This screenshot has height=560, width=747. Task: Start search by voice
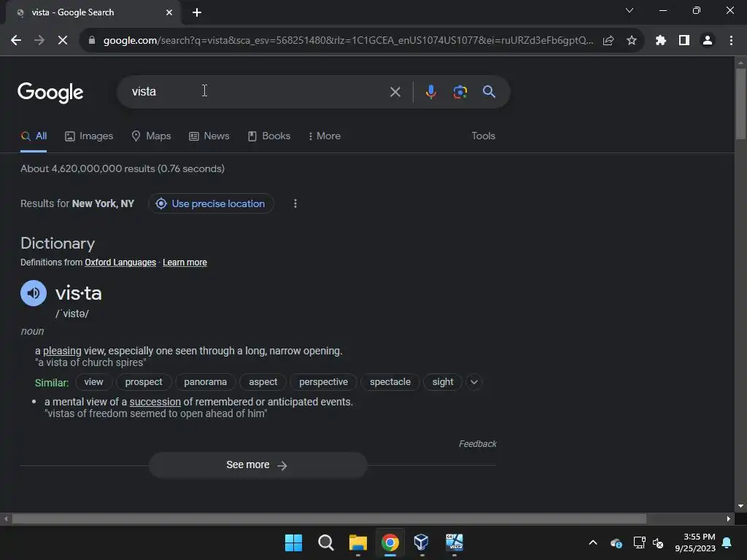point(430,92)
